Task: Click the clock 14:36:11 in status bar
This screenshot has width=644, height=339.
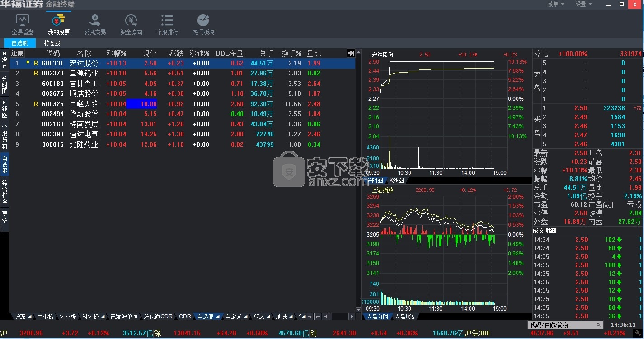Action: click(623, 325)
